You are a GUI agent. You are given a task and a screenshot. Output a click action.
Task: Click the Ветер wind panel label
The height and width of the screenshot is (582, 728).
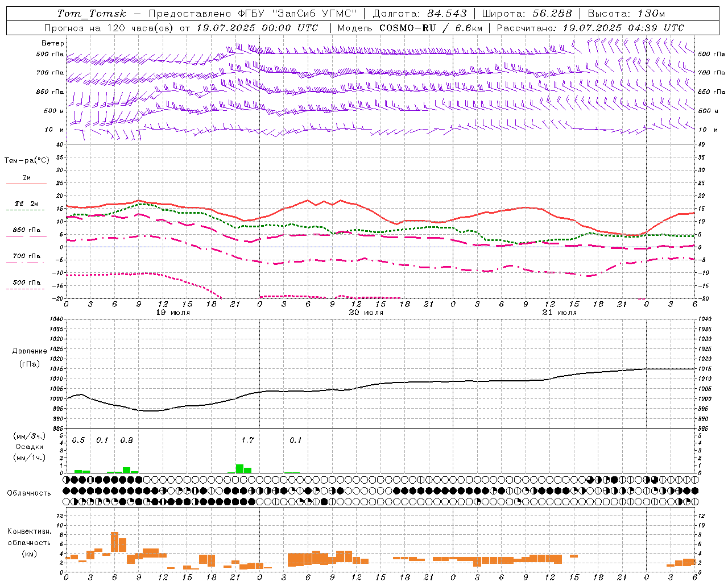[53, 43]
